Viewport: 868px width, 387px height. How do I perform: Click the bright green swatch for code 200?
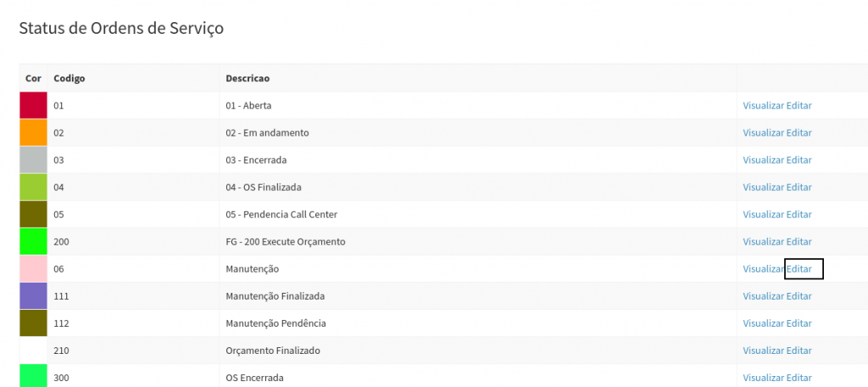[x=34, y=242]
